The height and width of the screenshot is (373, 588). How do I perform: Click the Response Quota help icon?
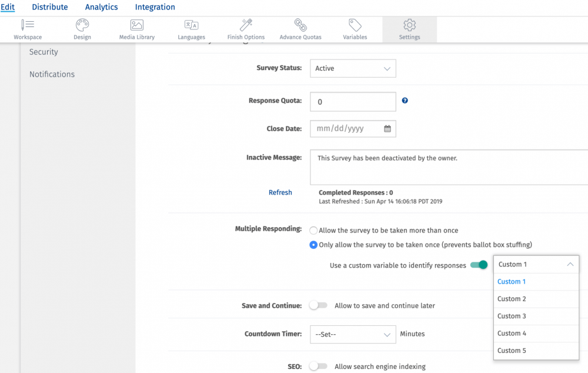(x=405, y=101)
